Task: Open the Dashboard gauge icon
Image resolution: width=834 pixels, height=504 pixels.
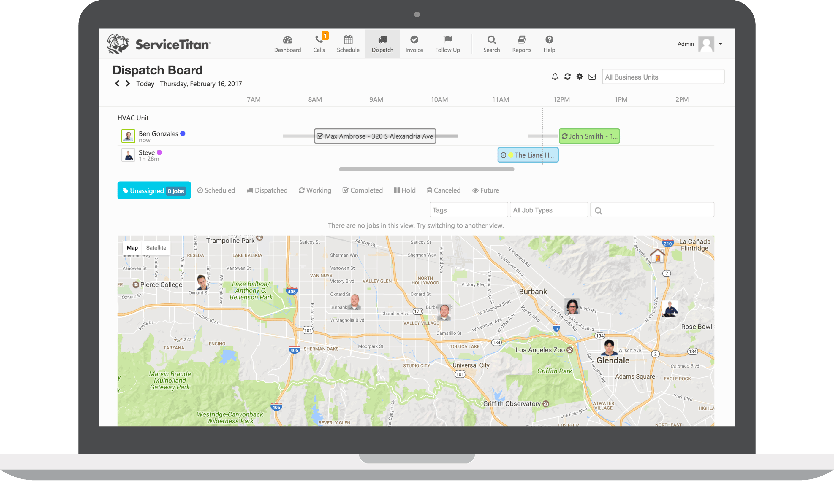Action: 287,40
